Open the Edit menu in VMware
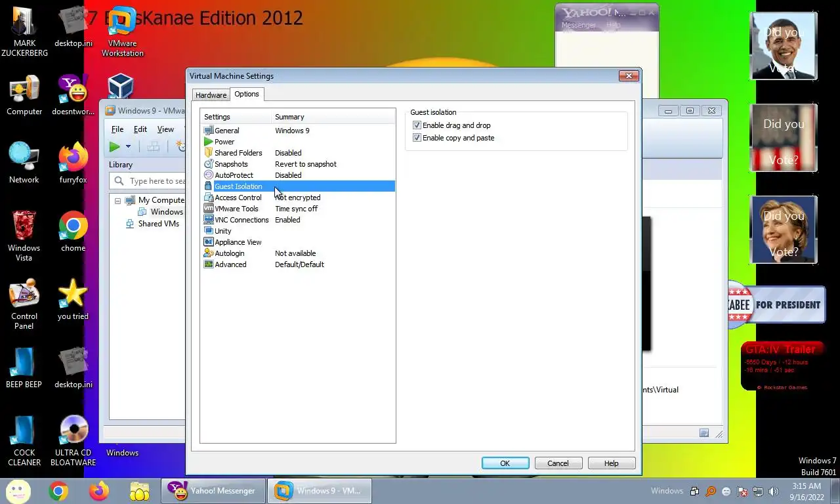Viewport: 840px width, 504px height. 140,129
